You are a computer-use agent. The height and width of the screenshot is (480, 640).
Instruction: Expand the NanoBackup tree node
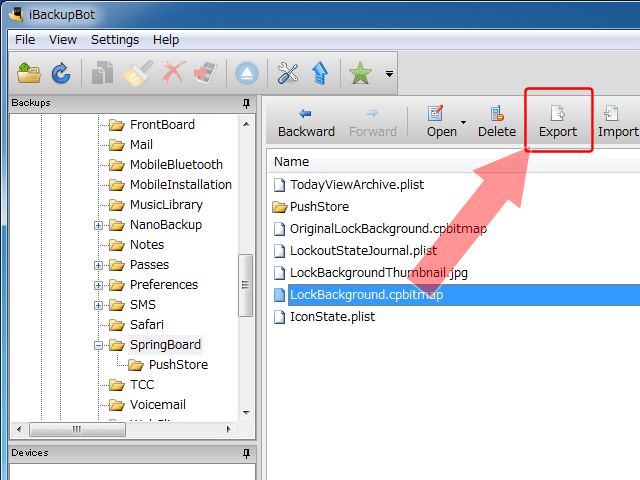[98, 225]
